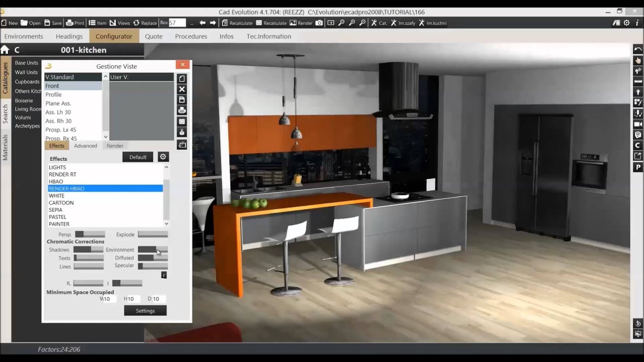Select the ruler measure tool
Viewport: 644px width, 362px height.
638,81
